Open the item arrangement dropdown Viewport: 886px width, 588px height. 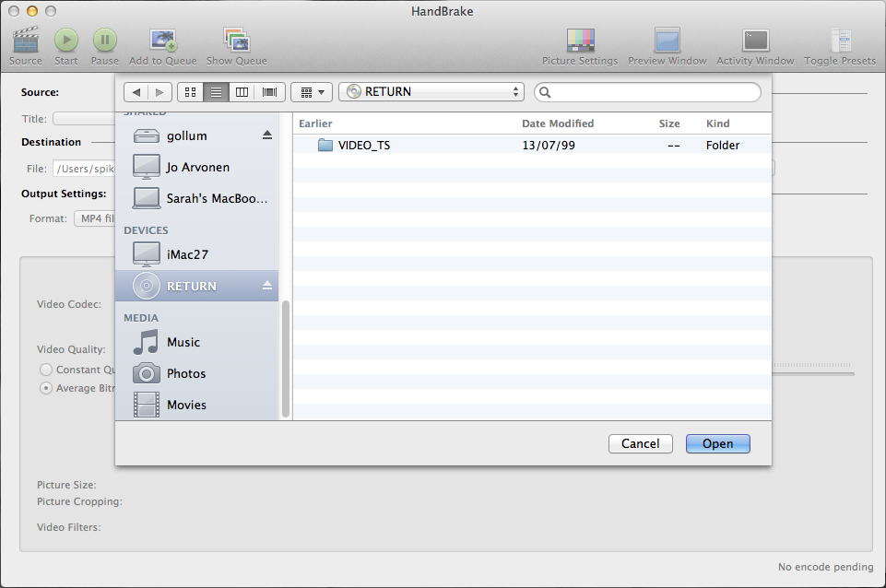(312, 92)
